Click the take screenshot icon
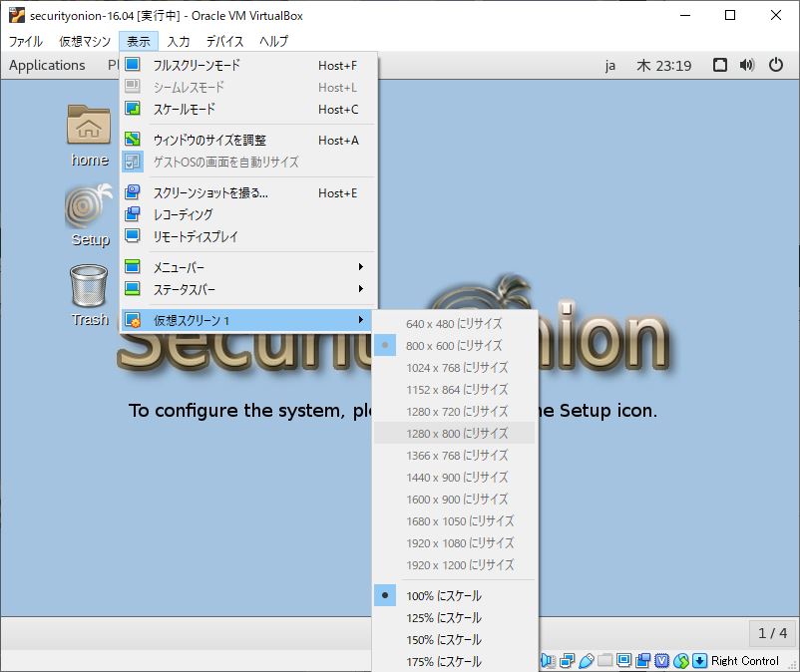The image size is (800, 672). 133,192
